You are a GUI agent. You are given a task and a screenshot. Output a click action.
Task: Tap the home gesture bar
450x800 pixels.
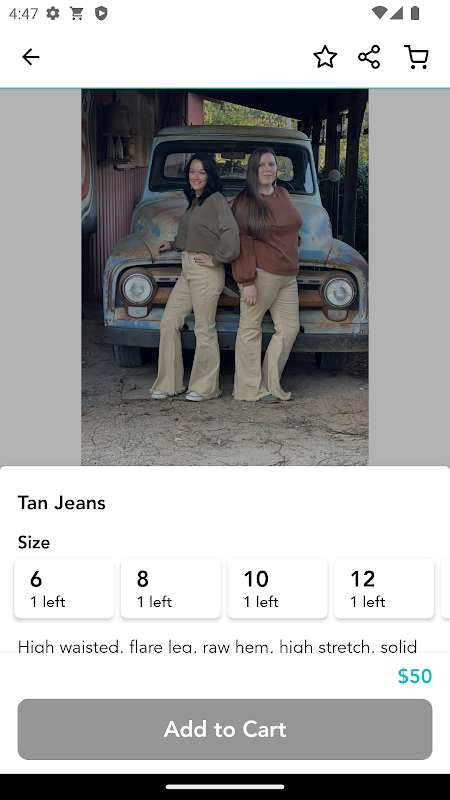pos(225,787)
